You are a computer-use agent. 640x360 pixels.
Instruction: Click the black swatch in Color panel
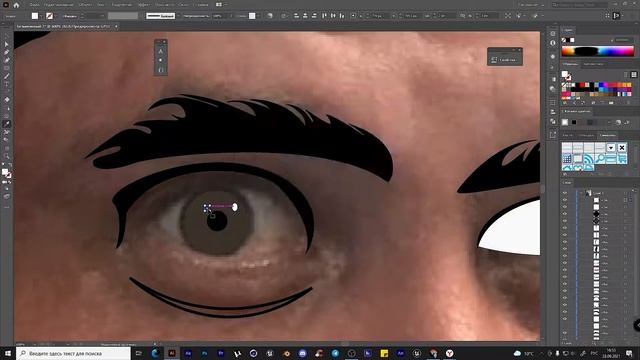(568, 40)
